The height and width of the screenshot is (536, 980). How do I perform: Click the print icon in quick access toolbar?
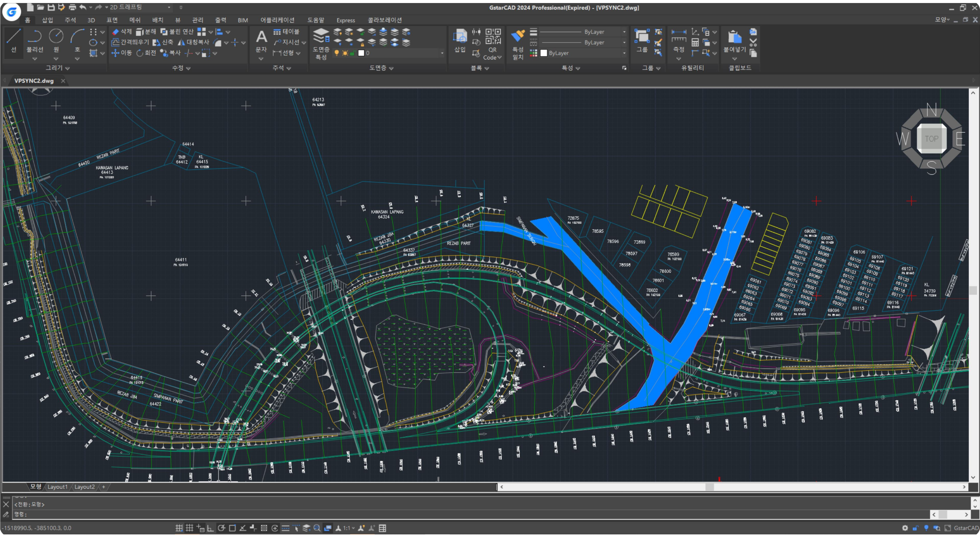coord(72,7)
